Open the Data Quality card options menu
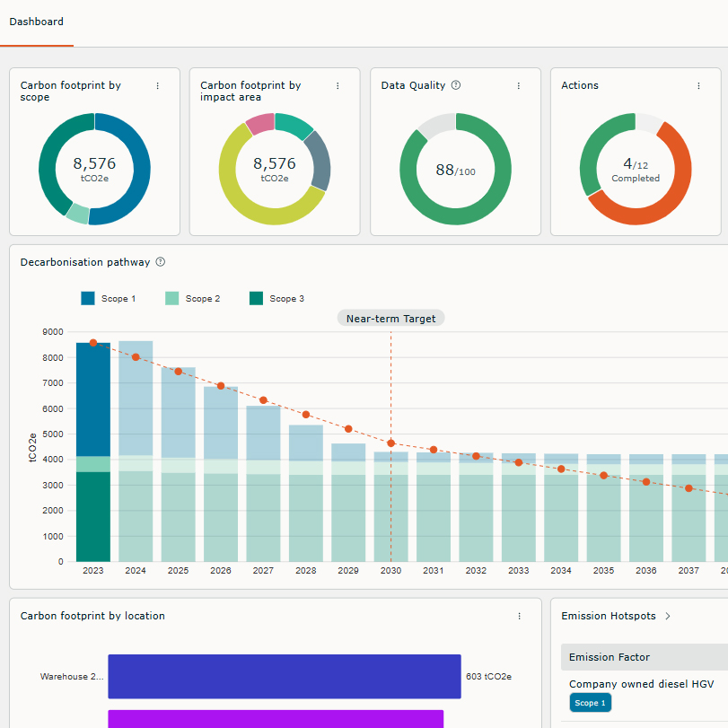Screen dimensions: 728x728 click(x=519, y=85)
